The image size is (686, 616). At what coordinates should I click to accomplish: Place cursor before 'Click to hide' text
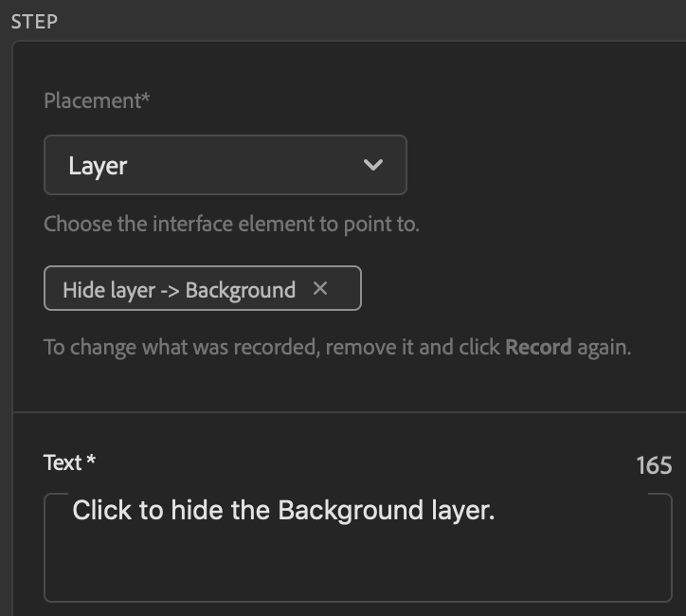pos(73,511)
